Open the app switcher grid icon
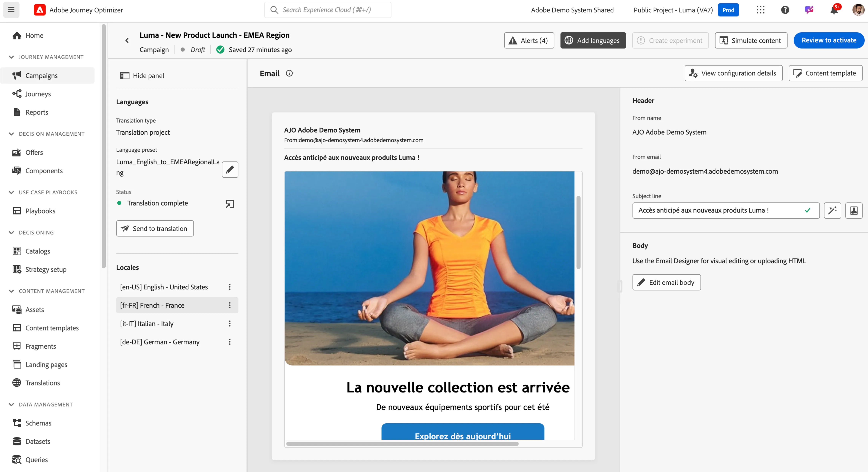The width and height of the screenshot is (868, 472). point(760,10)
